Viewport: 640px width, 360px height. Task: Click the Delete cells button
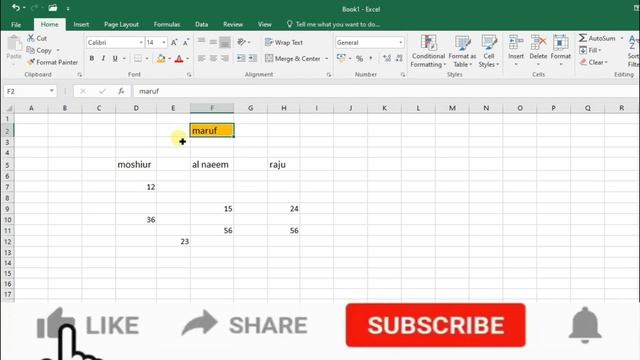[x=538, y=51]
